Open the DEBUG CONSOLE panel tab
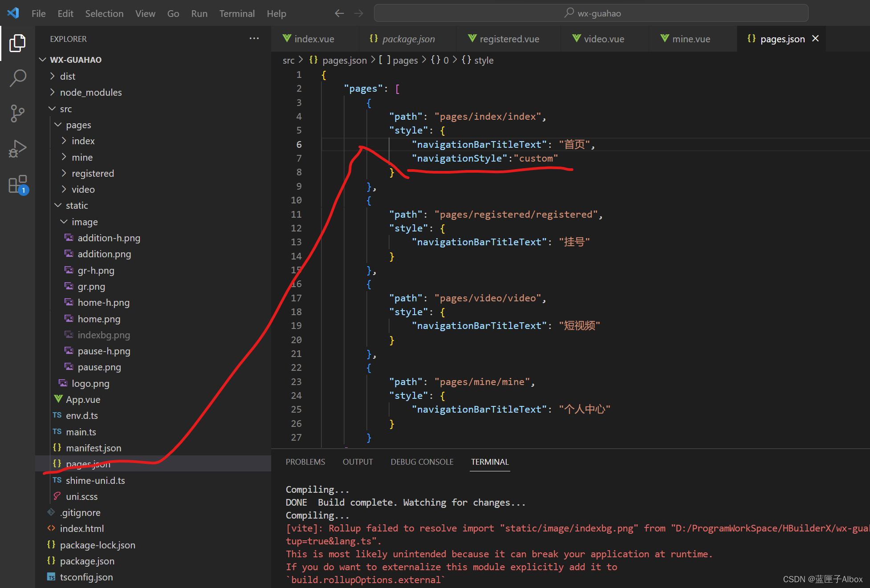 pos(422,462)
